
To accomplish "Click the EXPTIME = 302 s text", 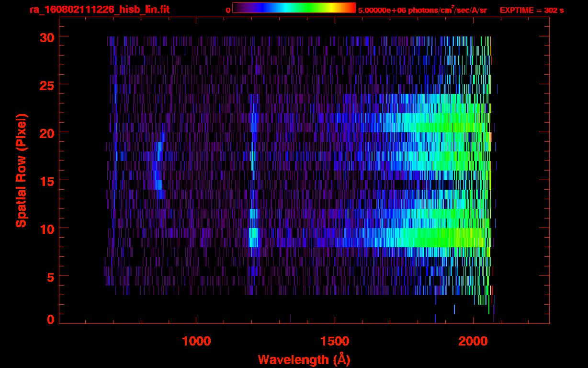I will [x=531, y=10].
